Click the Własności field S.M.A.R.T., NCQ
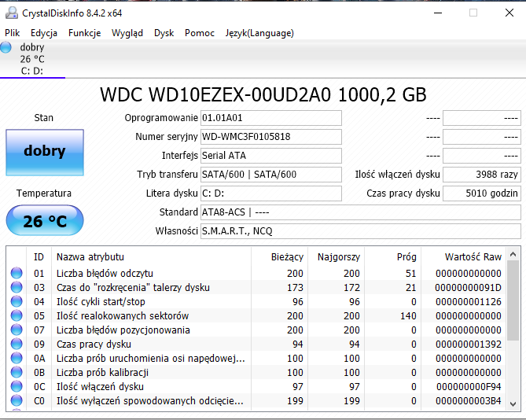 [x=361, y=231]
